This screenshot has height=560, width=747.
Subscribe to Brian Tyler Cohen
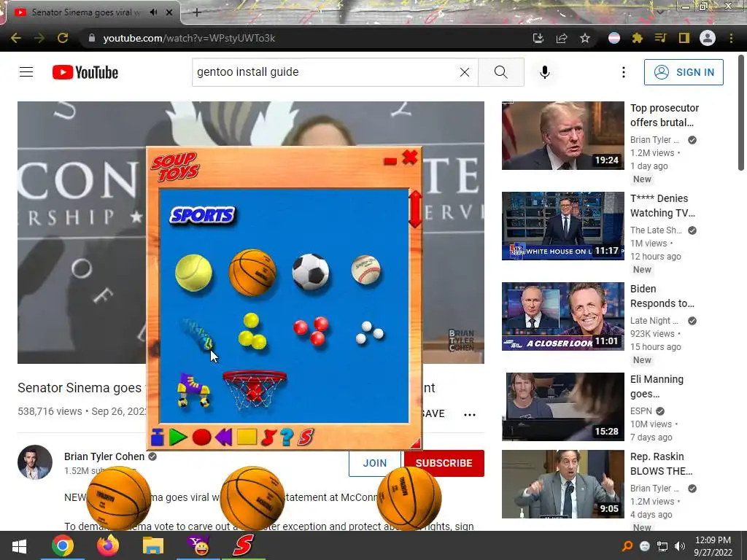pyautogui.click(x=444, y=463)
